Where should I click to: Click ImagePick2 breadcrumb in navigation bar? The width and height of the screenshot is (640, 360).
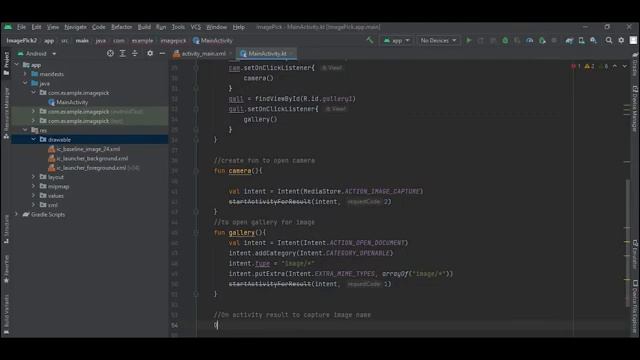pyautogui.click(x=22, y=40)
